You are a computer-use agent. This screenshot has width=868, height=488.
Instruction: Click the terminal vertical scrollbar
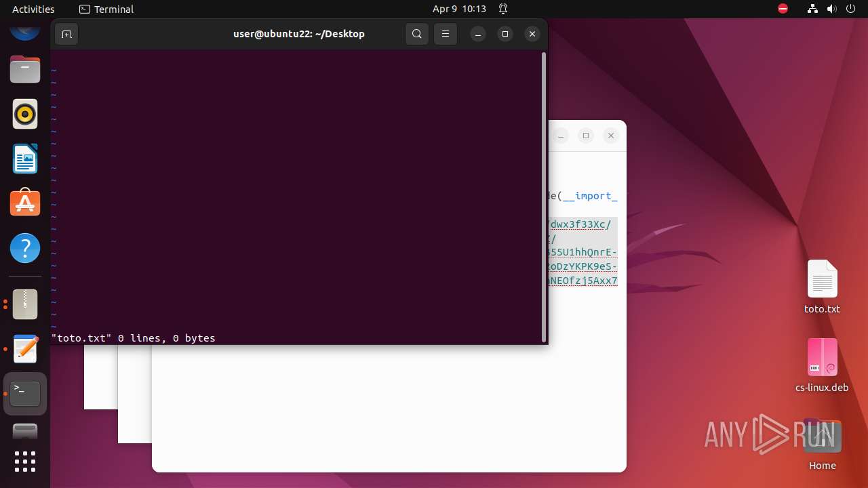pos(543,197)
